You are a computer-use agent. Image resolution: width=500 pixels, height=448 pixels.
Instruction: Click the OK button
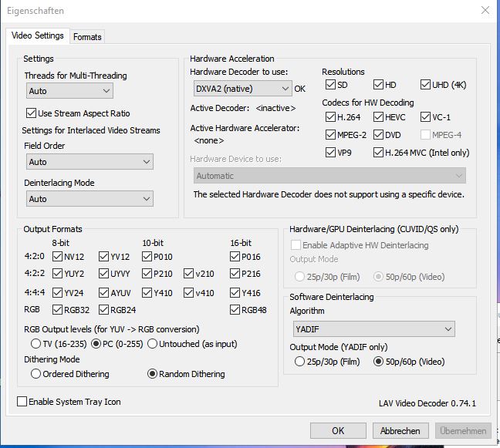[338, 431]
